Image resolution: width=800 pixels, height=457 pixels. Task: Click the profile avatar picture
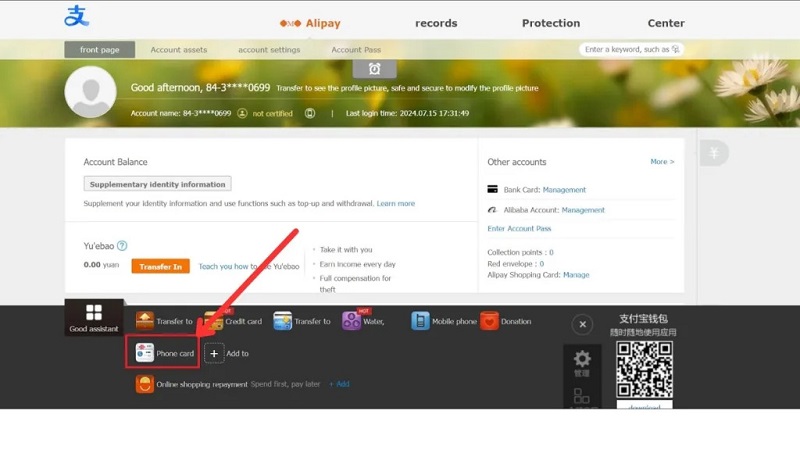[x=91, y=92]
